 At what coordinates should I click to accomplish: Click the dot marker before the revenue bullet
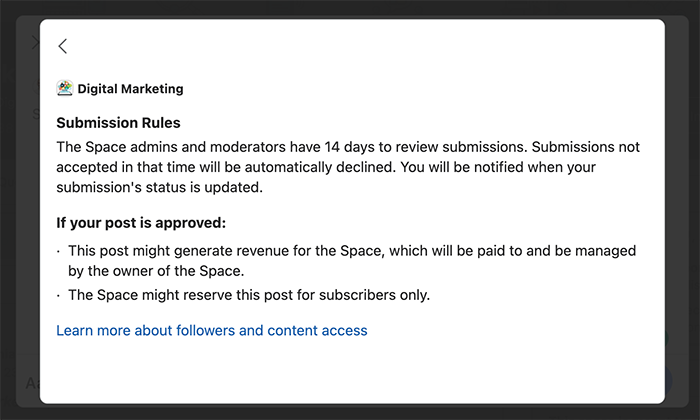point(58,252)
